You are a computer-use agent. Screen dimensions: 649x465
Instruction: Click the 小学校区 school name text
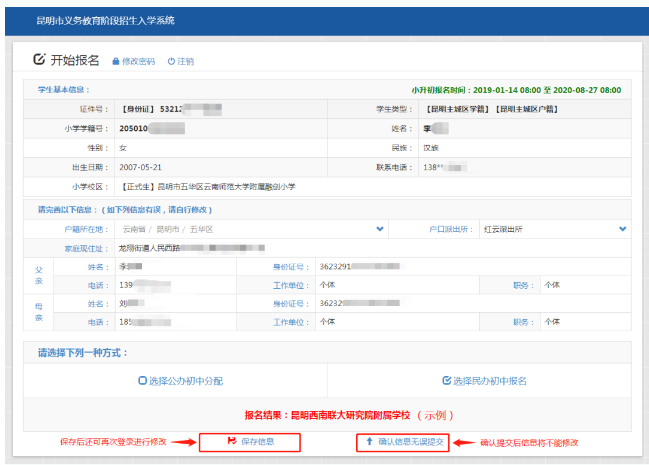click(208, 187)
